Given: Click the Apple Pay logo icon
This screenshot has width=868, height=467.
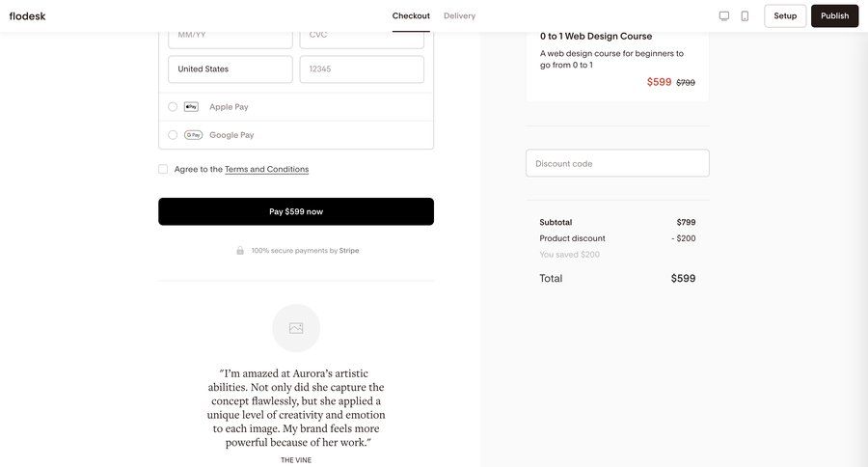Looking at the screenshot, I should coord(192,107).
